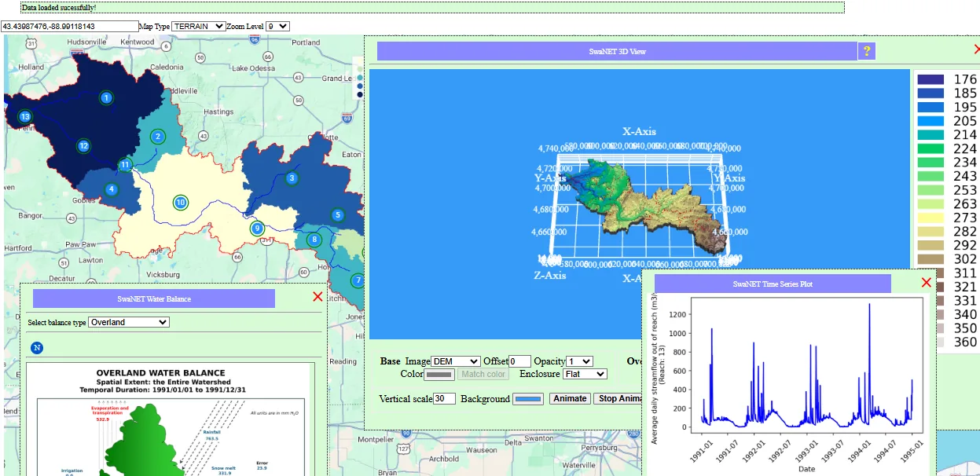The height and width of the screenshot is (476, 980).
Task: Click the SwaNET 3D View title bar
Action: [617, 51]
